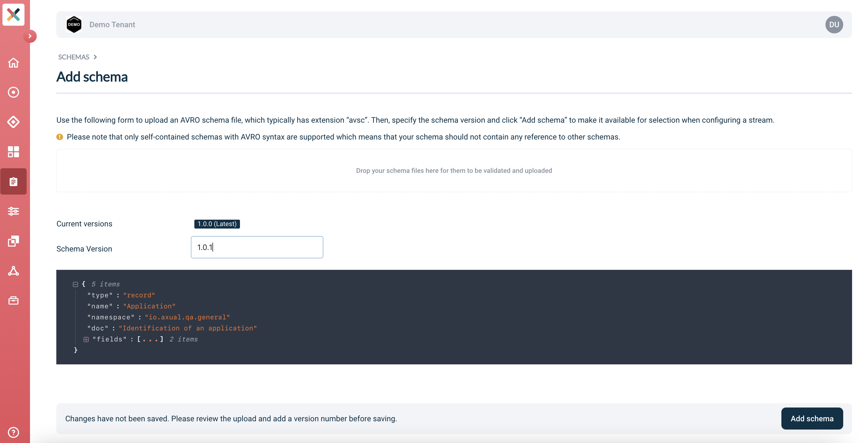Select the "Application" name value
Viewport: 868px width, 443px height.
(x=149, y=306)
